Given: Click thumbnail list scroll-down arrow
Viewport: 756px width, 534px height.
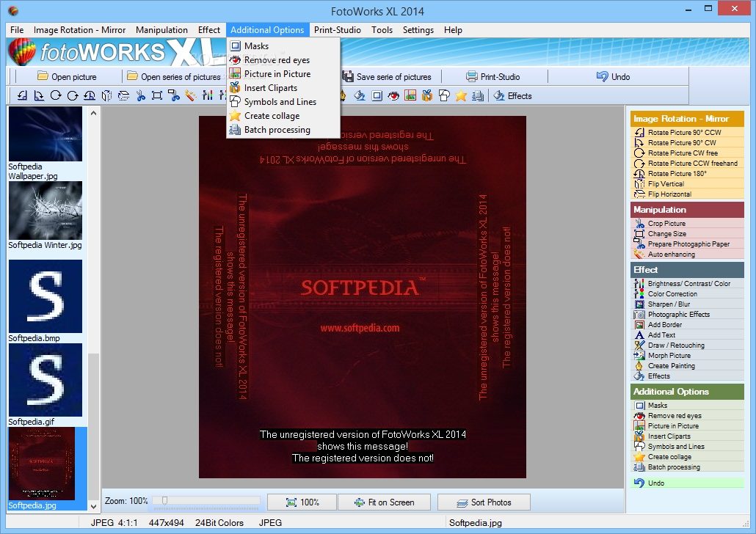Looking at the screenshot, I should tap(93, 507).
